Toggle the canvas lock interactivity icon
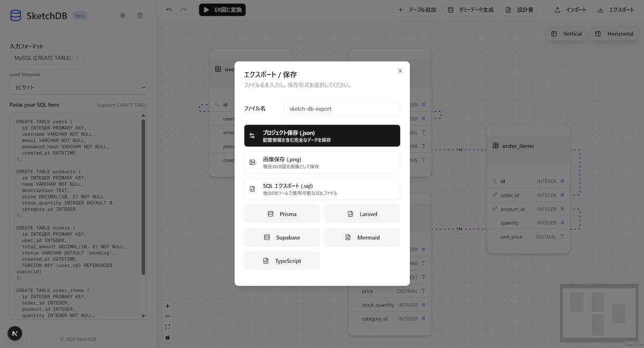This screenshot has height=348, width=644. (x=168, y=337)
